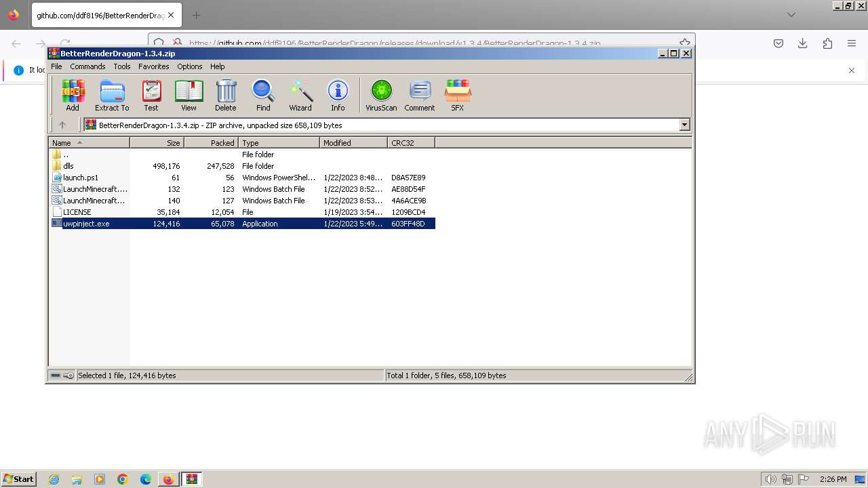Sort by the CRC32 column header
The image size is (868, 488).
[x=411, y=143]
